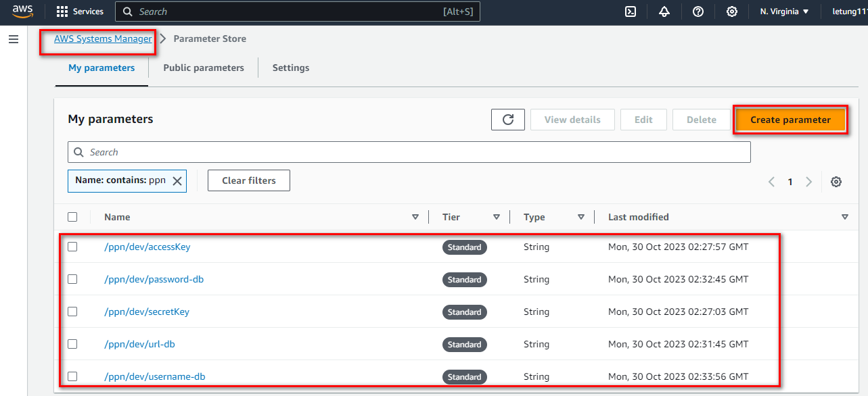Click the Clear filters button
The height and width of the screenshot is (396, 868).
click(x=249, y=180)
